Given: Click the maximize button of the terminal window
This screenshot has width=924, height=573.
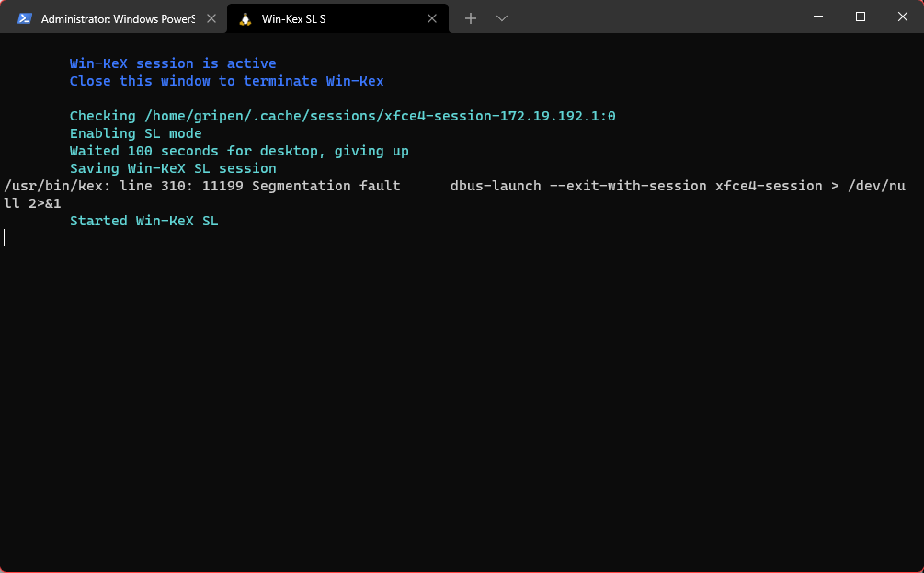Looking at the screenshot, I should point(860,17).
